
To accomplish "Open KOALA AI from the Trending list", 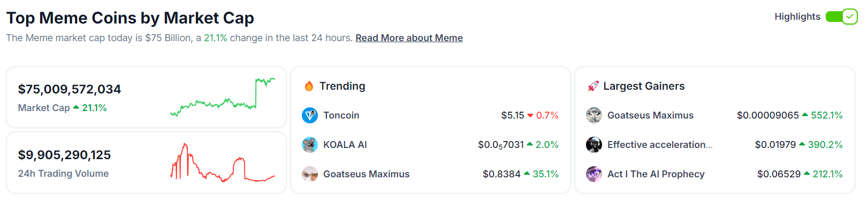I will pos(345,145).
